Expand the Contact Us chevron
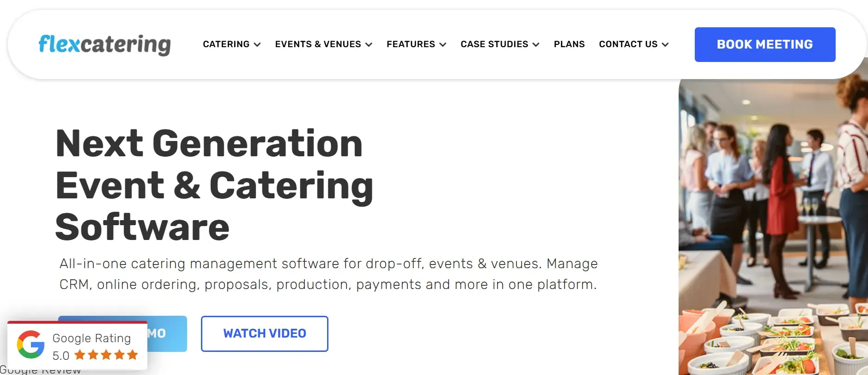Viewport: 868px width, 375px height. coord(665,45)
